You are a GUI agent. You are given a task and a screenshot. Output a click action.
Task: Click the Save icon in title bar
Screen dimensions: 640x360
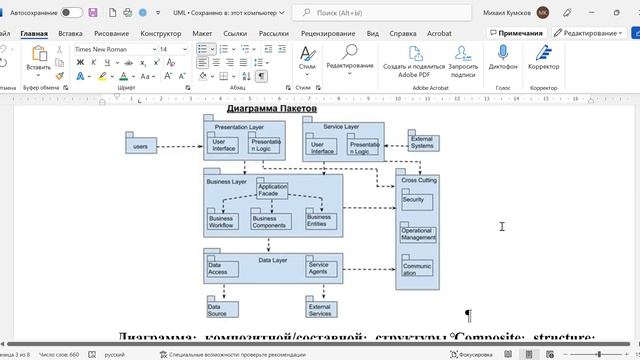(93, 13)
